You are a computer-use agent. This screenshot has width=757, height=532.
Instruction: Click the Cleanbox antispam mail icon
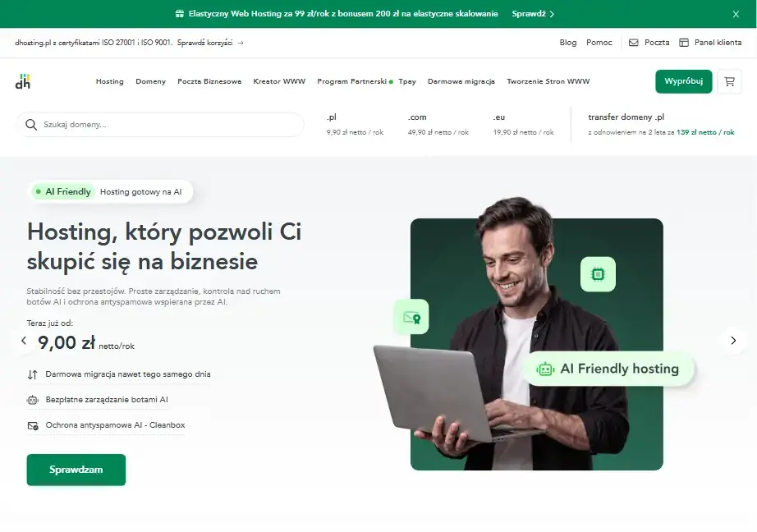(33, 425)
